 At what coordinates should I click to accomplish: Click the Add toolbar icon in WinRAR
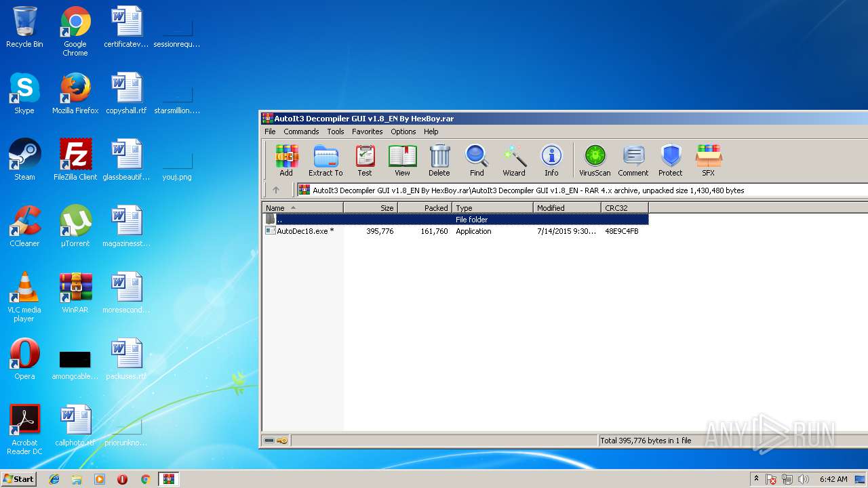tap(286, 161)
